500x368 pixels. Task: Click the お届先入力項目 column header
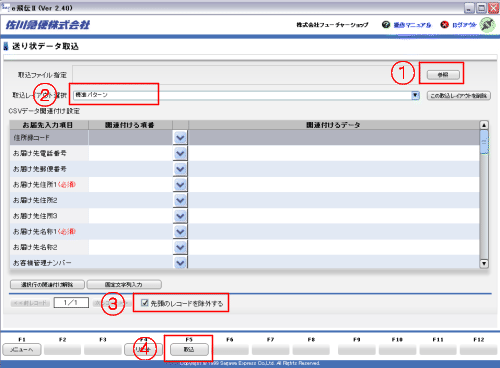(48, 125)
